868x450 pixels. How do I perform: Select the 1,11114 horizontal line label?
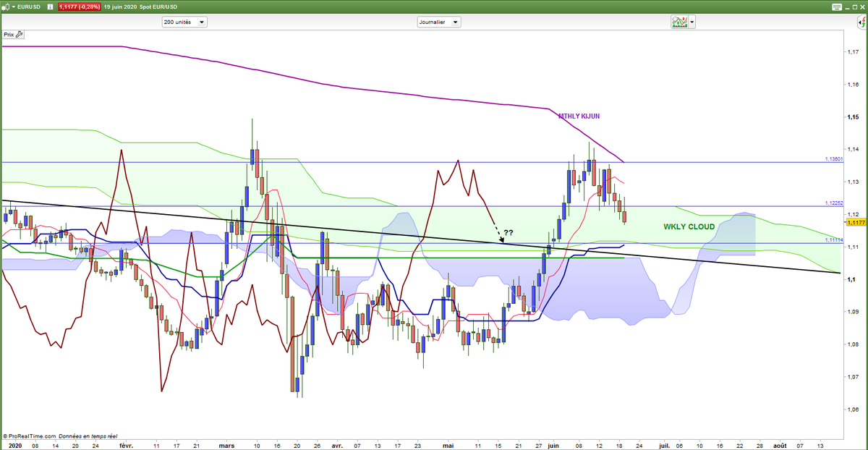pyautogui.click(x=835, y=240)
